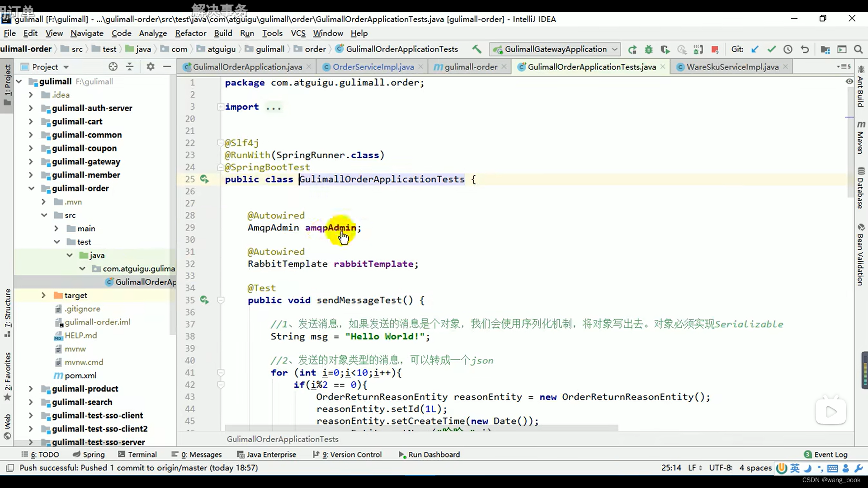Open the Ant Build side panel
This screenshot has width=868, height=488.
click(x=861, y=87)
